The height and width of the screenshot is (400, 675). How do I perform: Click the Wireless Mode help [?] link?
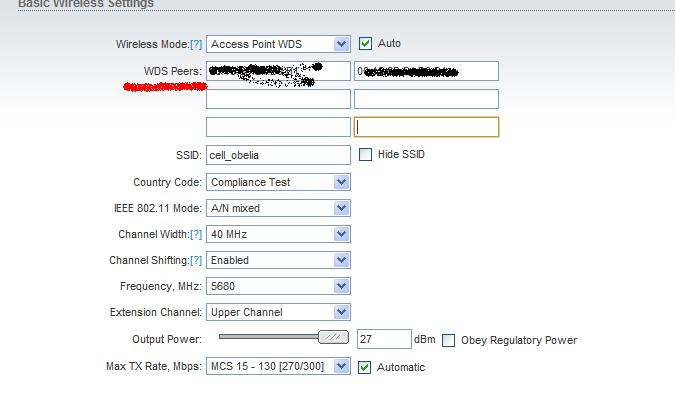point(196,45)
